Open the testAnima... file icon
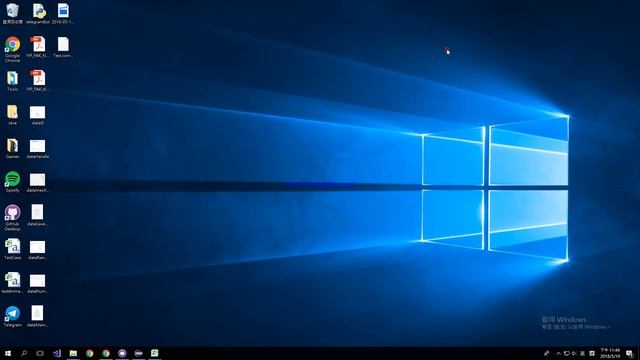The width and height of the screenshot is (640, 360). point(12,283)
